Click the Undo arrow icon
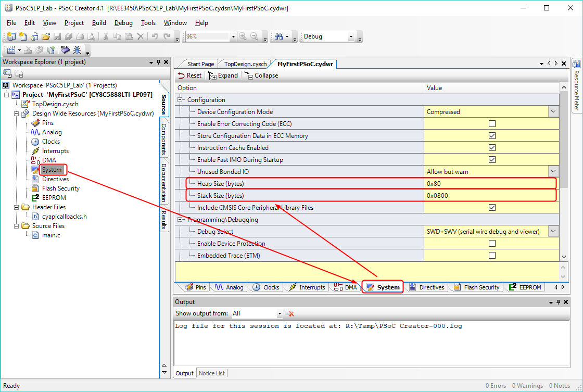 pyautogui.click(x=155, y=36)
